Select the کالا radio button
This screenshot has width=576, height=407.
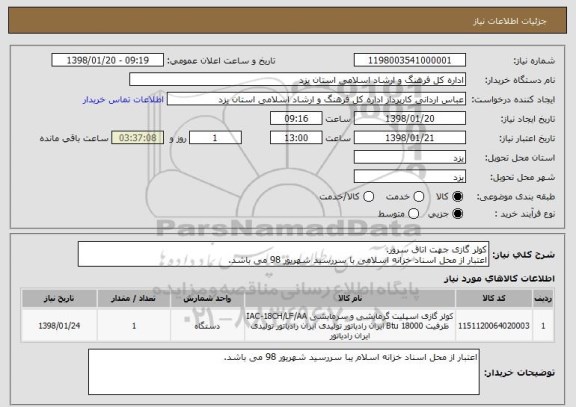point(458,197)
